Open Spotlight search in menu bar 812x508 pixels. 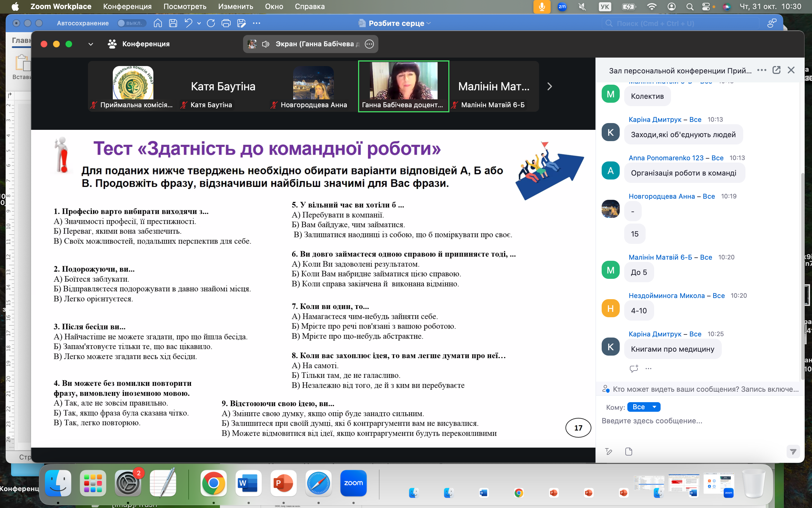click(690, 6)
